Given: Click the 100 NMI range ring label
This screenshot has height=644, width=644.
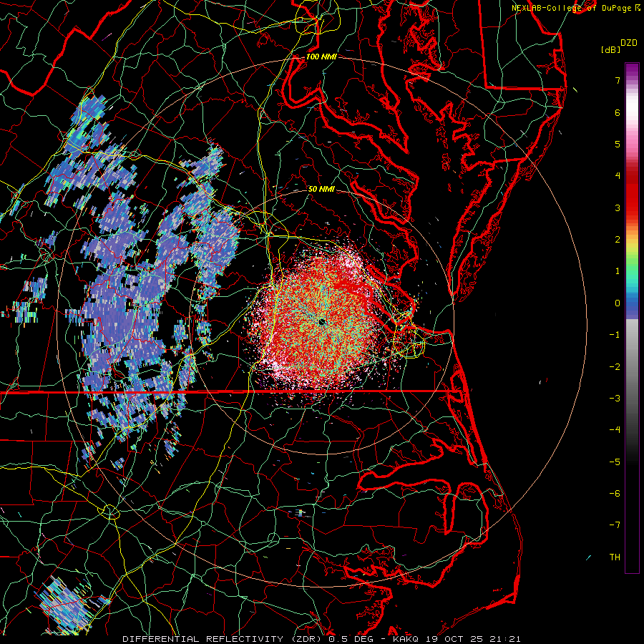Looking at the screenshot, I should (x=321, y=57).
